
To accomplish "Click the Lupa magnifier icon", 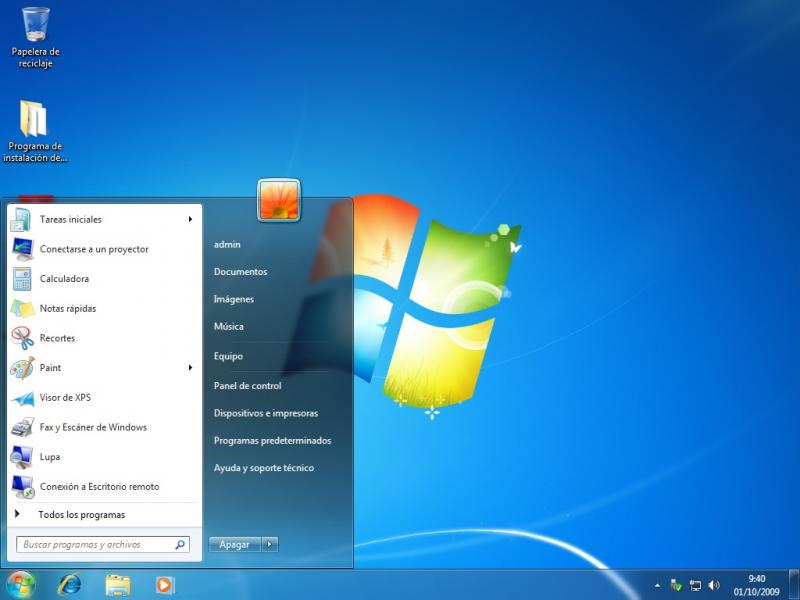I will [x=22, y=457].
